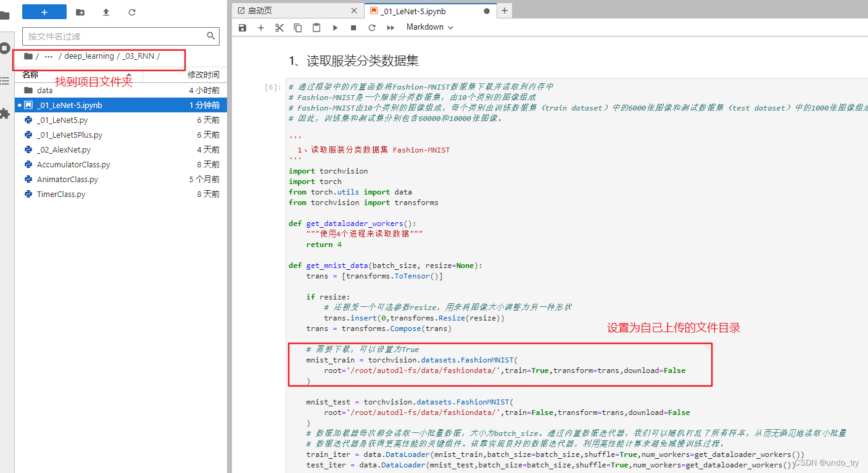This screenshot has width=868, height=473.
Task: Click the 5 个月前 modified time entry
Action: [x=204, y=179]
